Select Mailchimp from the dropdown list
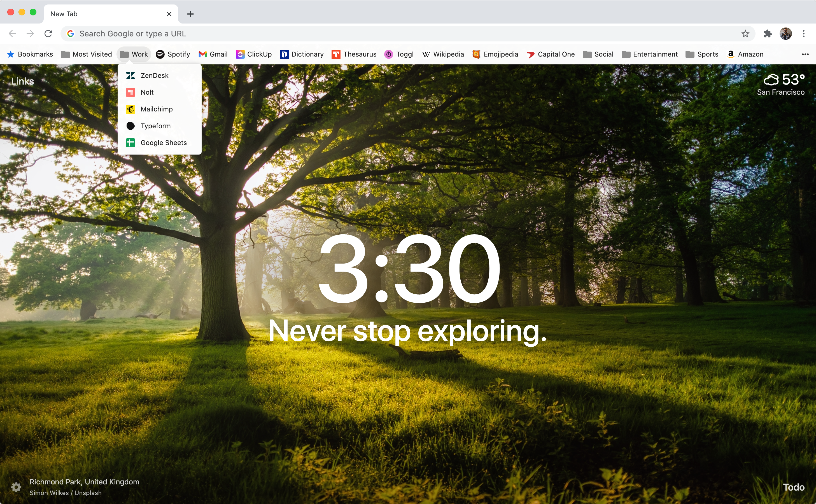Screen dimensions: 816x504 [x=156, y=109]
